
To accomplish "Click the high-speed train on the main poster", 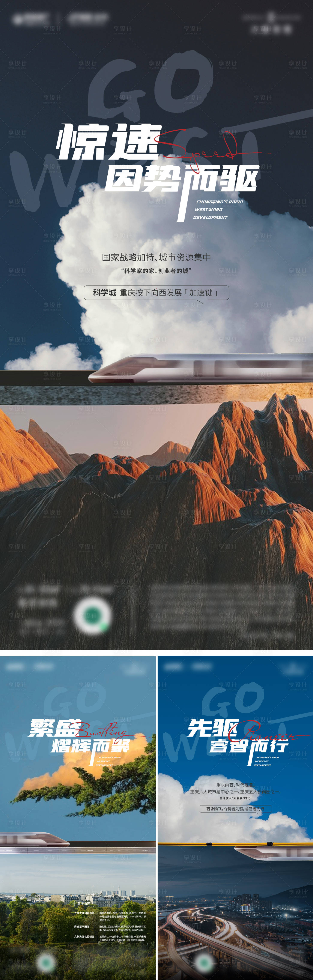I will [x=200, y=367].
